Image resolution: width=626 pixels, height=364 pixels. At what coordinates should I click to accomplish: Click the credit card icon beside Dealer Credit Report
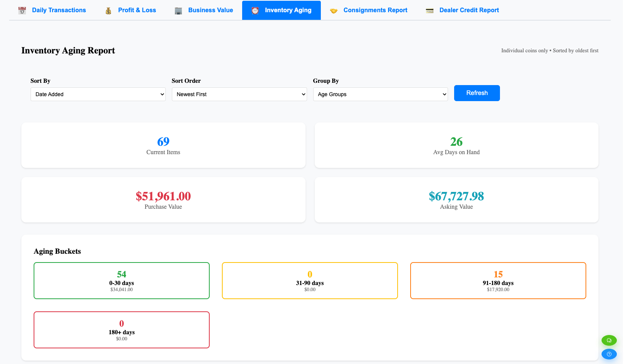tap(430, 11)
